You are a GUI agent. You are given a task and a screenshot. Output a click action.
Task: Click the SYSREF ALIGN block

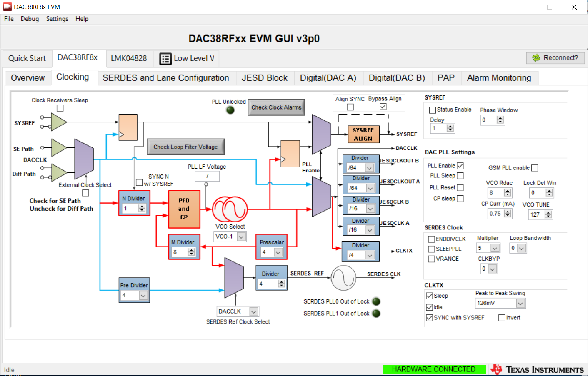coord(363,134)
